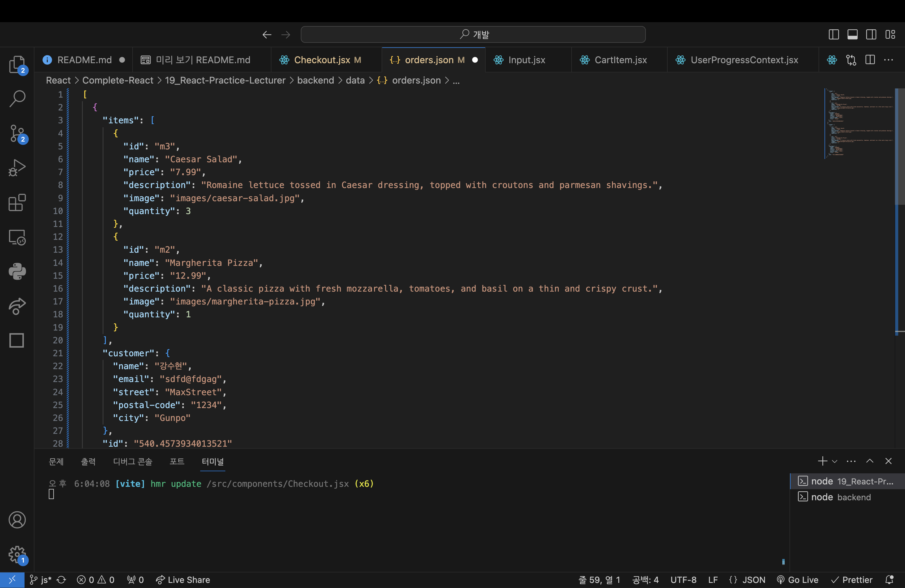Switch to the 출력 panel tab
905x588 pixels.
[x=88, y=461]
